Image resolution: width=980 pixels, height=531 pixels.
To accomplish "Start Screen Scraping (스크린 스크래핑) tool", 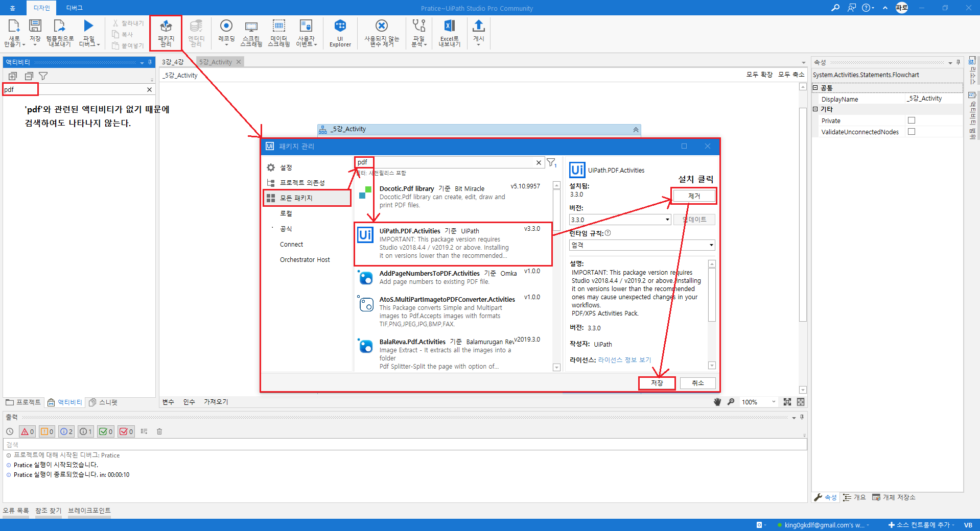I will 251,33.
